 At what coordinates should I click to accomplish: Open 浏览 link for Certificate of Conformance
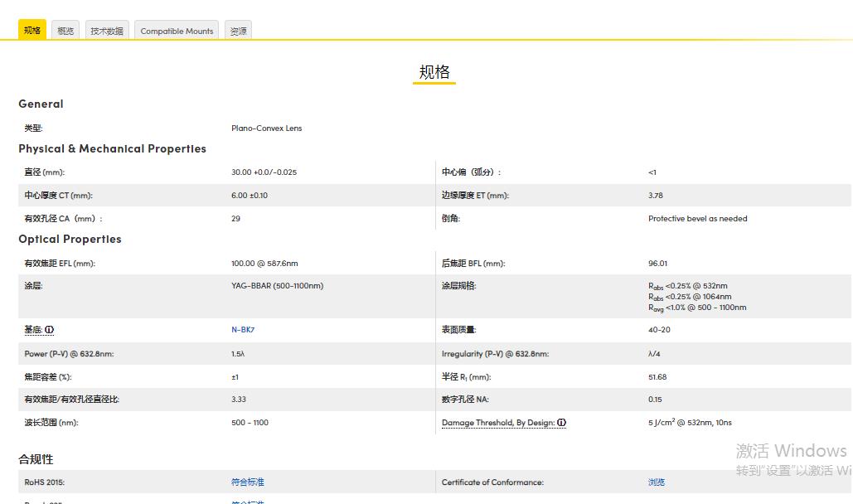click(x=657, y=482)
